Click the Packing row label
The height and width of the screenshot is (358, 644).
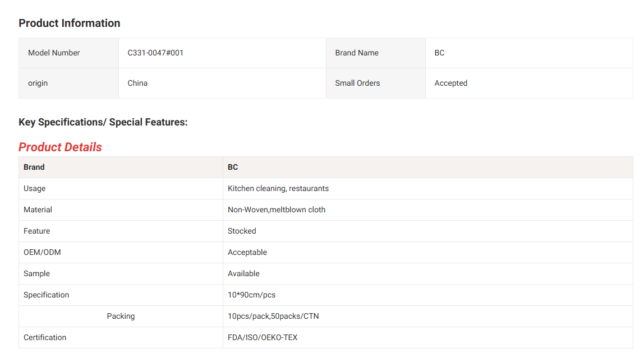[x=121, y=316]
